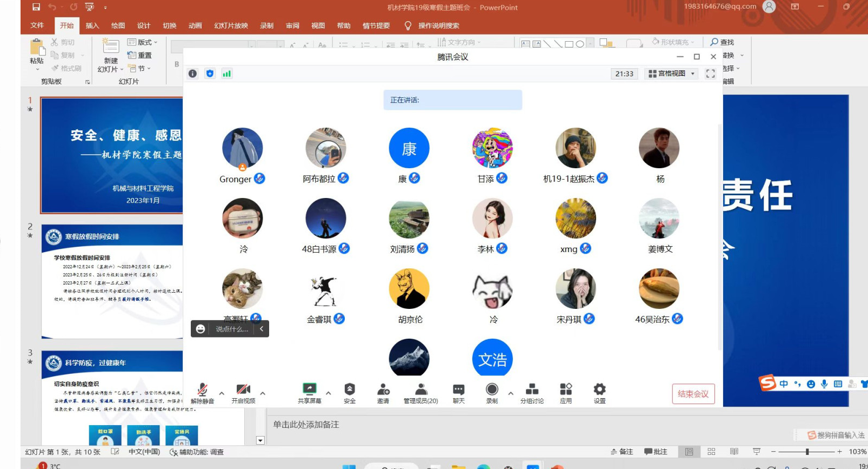This screenshot has height=469, width=868.
Task: Open the Apps (应用) icon
Action: point(566,390)
